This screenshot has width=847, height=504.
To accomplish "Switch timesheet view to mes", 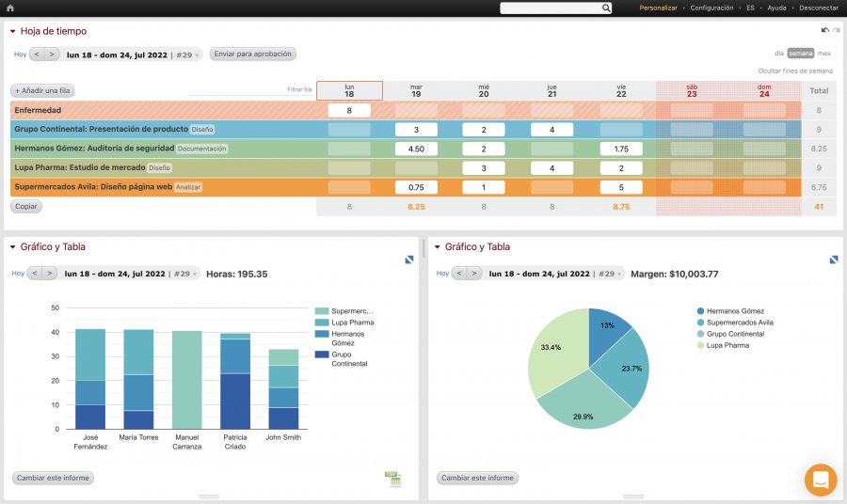I will pyautogui.click(x=824, y=54).
